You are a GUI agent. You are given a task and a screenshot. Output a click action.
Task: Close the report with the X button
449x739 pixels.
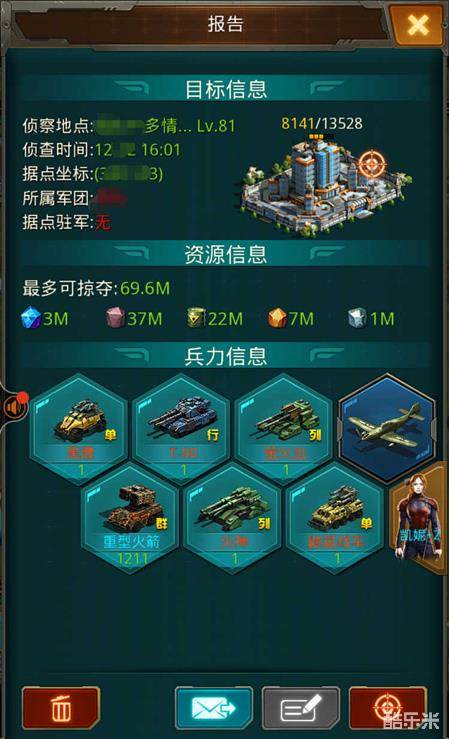[x=417, y=25]
